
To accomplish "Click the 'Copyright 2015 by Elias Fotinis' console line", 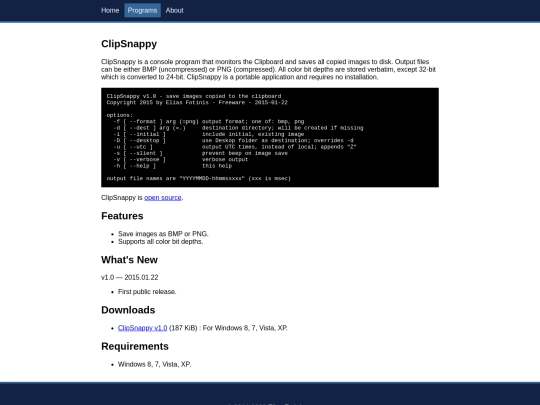I will (x=197, y=103).
